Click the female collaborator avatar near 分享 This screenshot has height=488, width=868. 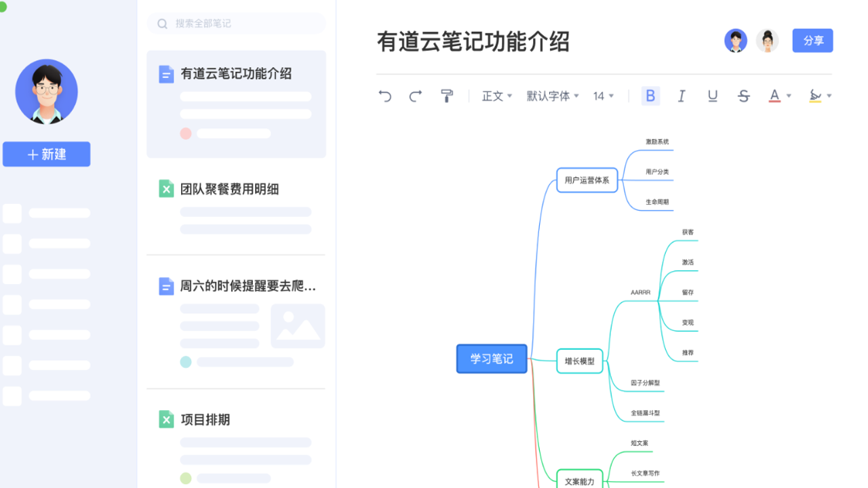point(768,41)
